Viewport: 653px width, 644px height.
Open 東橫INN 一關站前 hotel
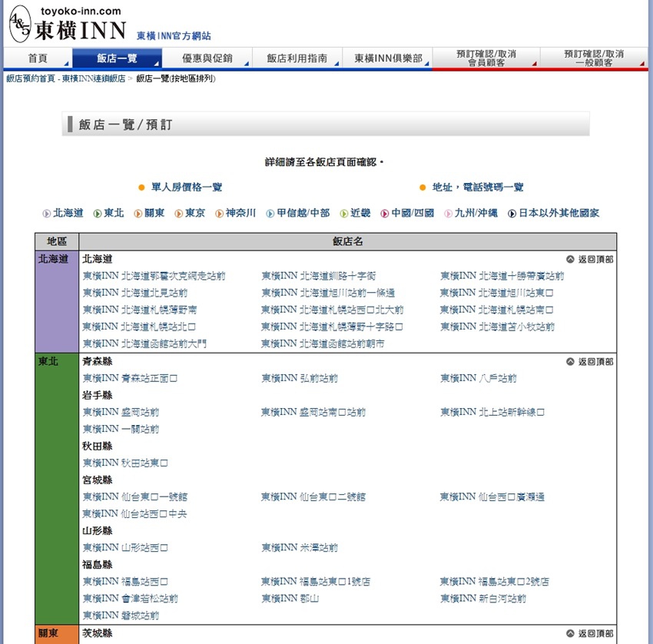(x=121, y=429)
